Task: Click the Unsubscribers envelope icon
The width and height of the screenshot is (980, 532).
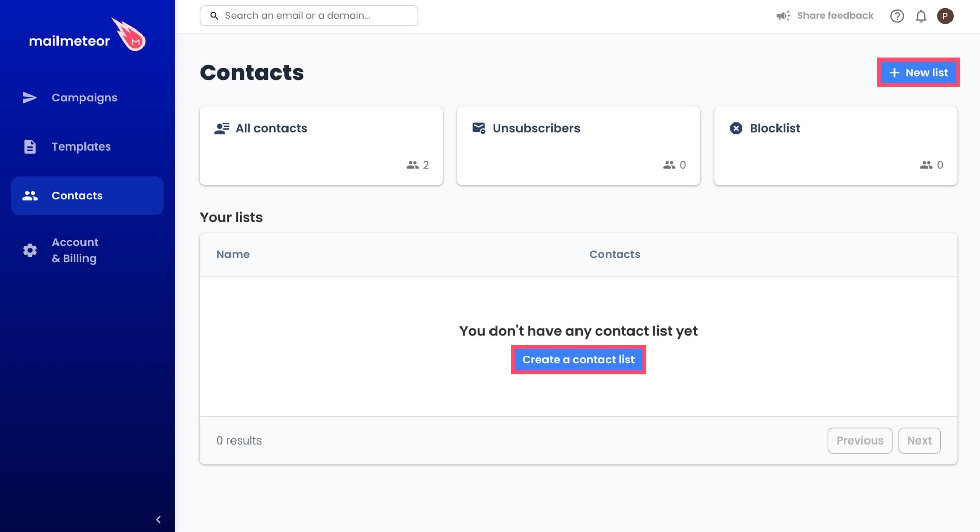Action: 479,128
